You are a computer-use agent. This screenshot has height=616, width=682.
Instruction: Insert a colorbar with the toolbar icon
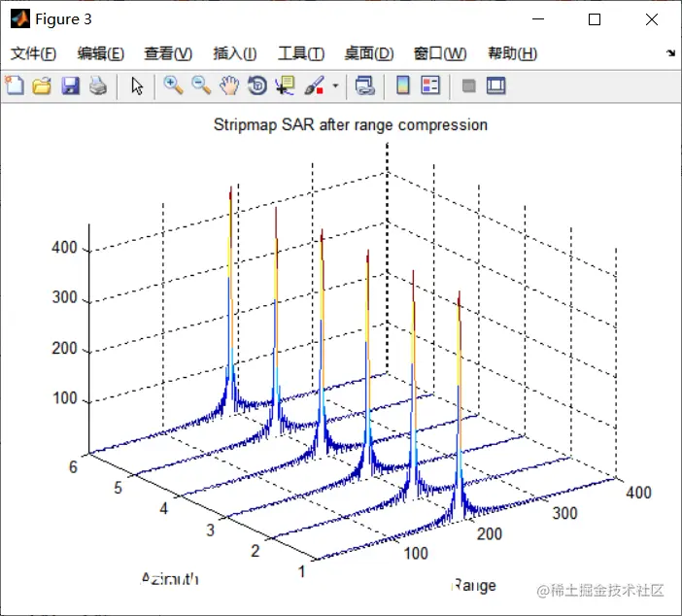403,86
